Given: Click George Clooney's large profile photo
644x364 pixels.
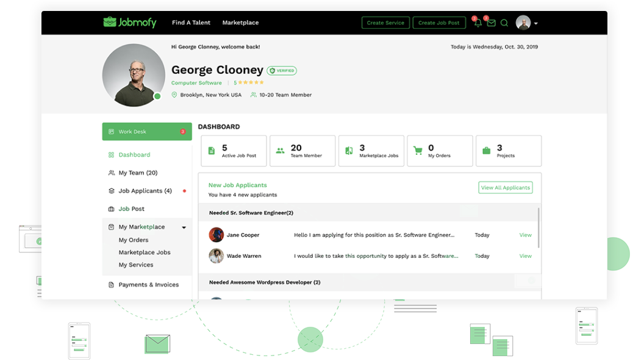Looking at the screenshot, I should coord(134,75).
